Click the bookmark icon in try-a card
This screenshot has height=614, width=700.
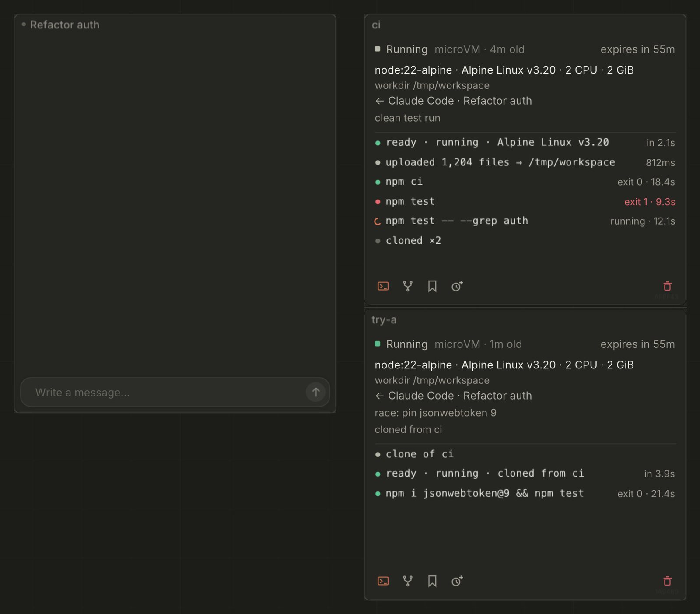(x=432, y=581)
